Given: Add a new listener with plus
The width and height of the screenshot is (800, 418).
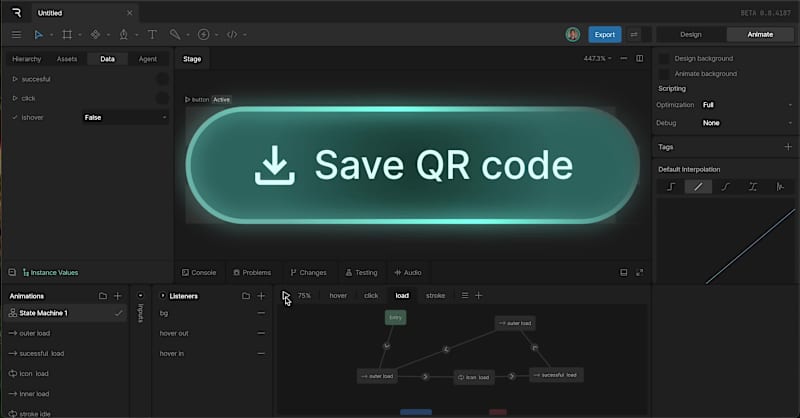Looking at the screenshot, I should 261,296.
